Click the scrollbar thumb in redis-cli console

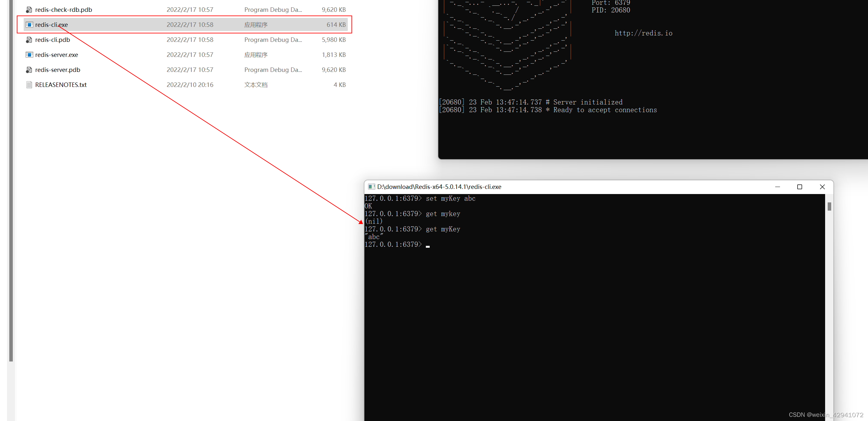[829, 206]
